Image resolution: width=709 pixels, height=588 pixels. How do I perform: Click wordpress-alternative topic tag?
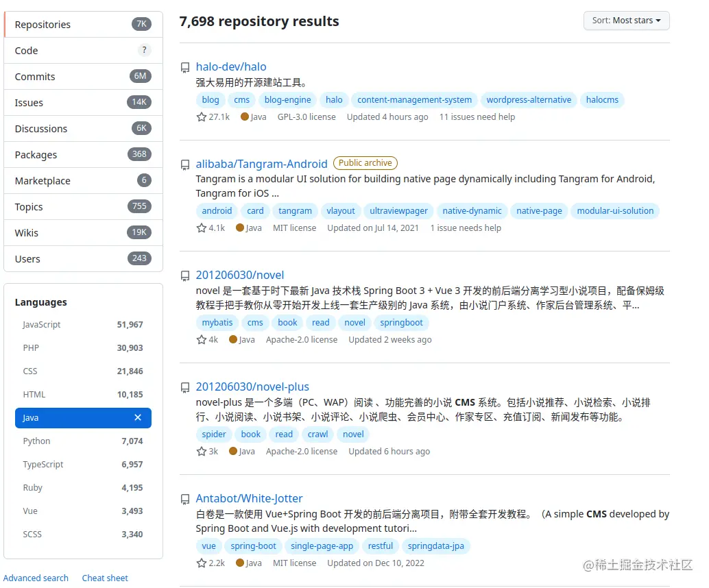coord(529,100)
